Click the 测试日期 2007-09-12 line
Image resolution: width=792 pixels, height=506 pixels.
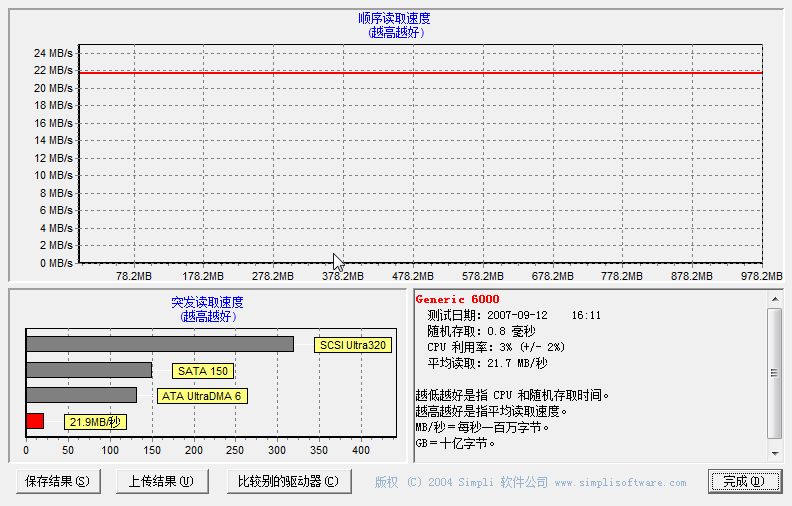point(514,316)
